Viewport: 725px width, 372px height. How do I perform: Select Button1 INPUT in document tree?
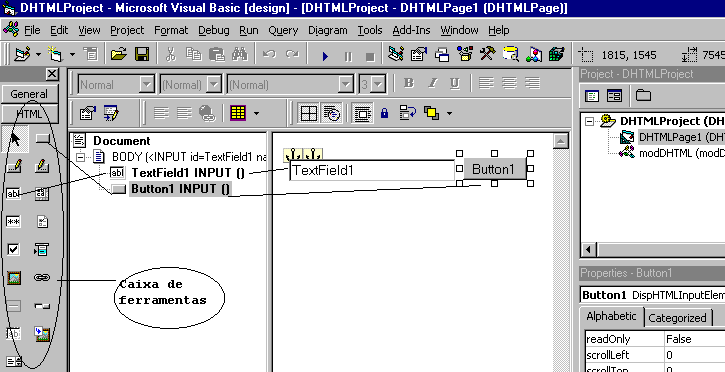coord(180,189)
